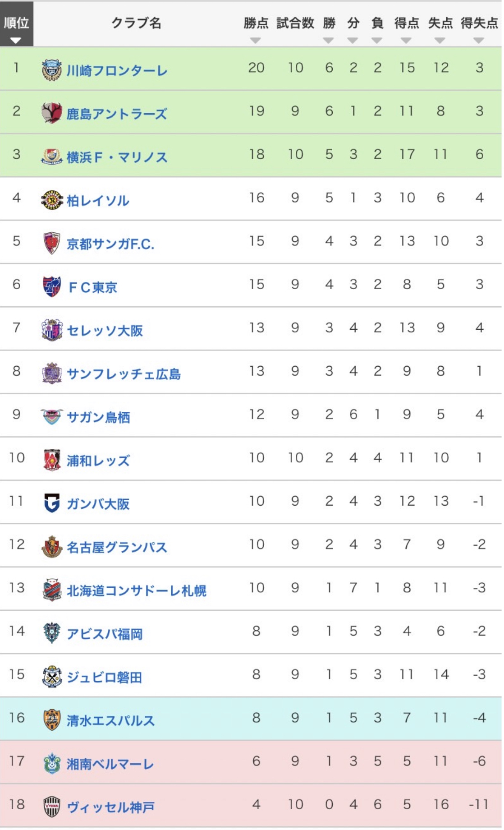
Task: Open the 名古屋グランパス team link
Action: [x=117, y=547]
